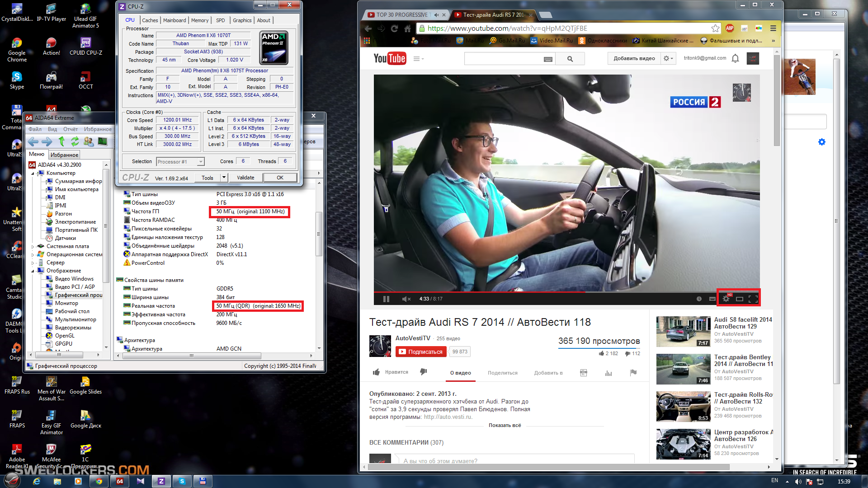Open the Processor #1 selection dropdown
868x488 pixels.
coord(201,162)
